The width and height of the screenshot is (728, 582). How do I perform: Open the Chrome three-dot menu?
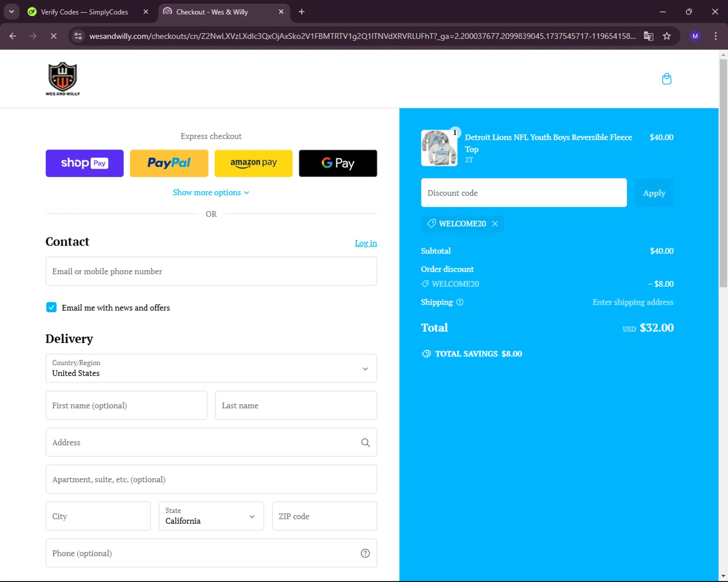pos(715,36)
